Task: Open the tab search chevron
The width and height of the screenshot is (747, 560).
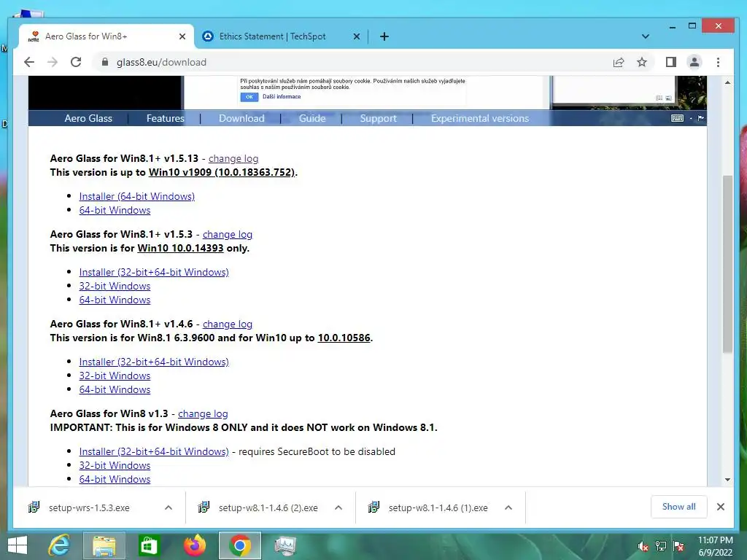Action: [646, 36]
